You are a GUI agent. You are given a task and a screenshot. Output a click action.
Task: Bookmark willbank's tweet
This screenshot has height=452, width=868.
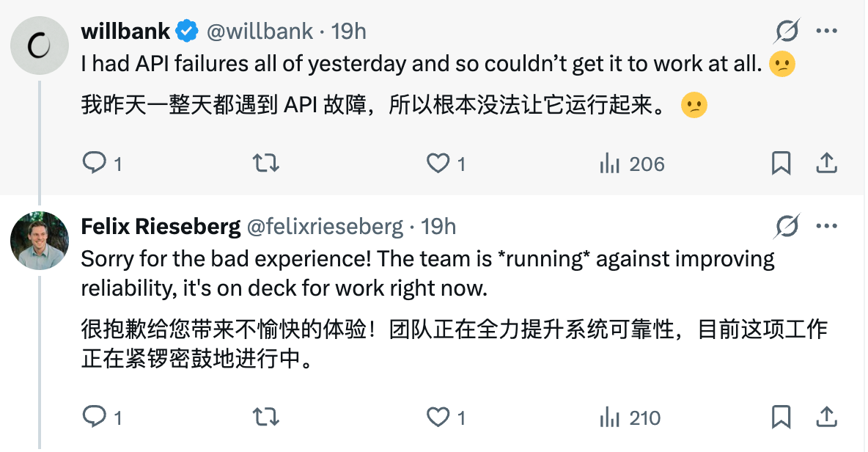[781, 163]
